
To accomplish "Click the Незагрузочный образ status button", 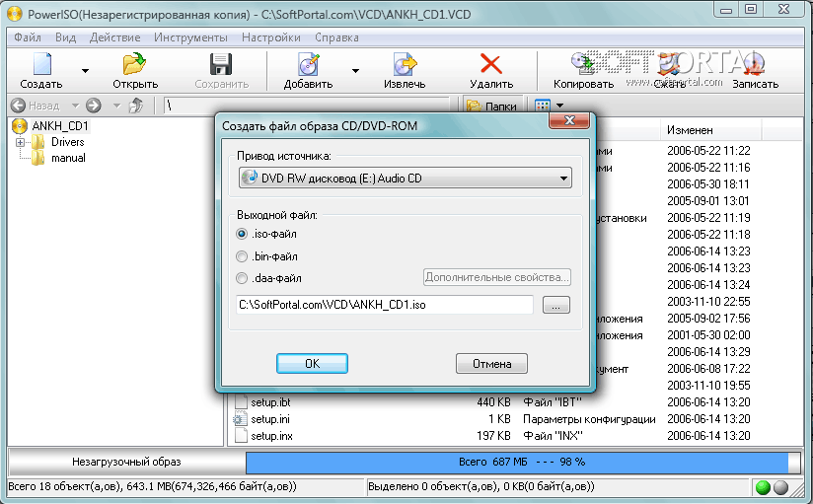I will coord(126,462).
